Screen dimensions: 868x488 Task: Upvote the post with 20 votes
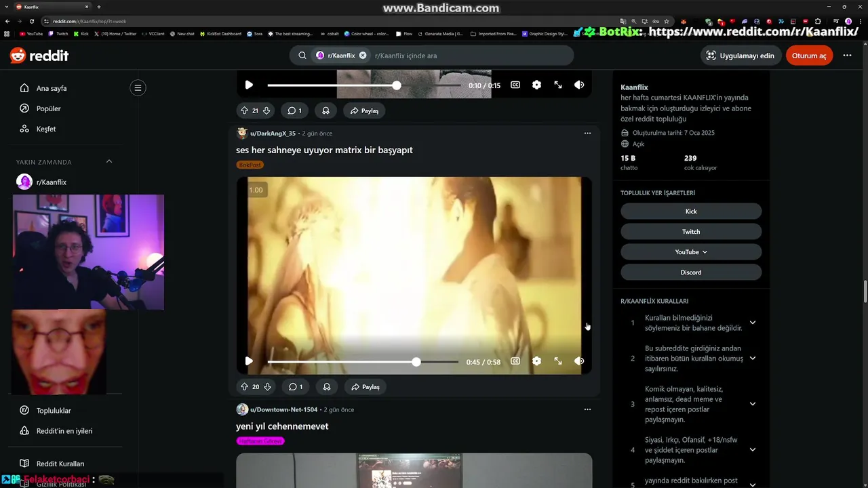coord(244,387)
